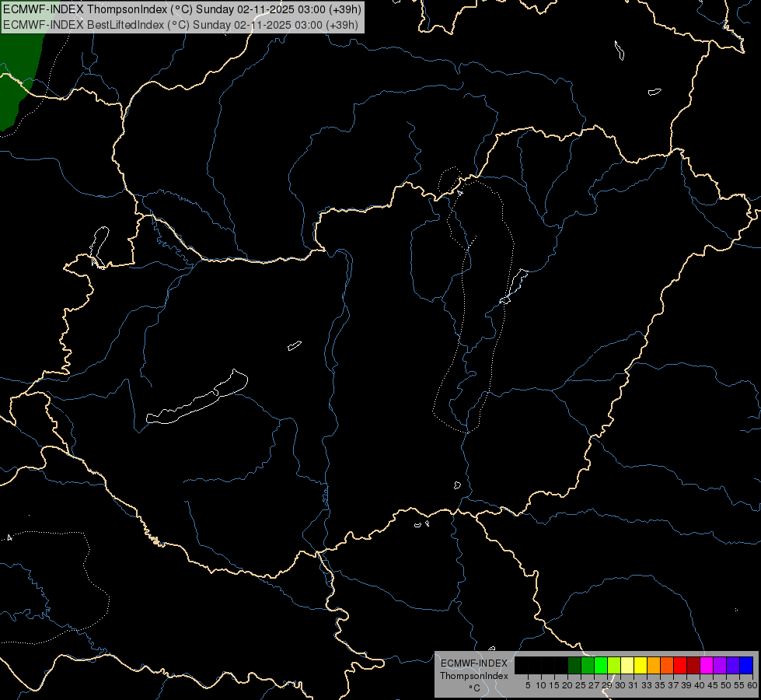Click the legend tick value 15

click(554, 685)
